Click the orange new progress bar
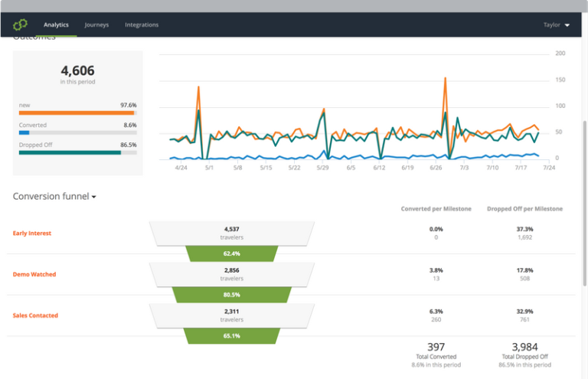Screen dimensions: 588x379 (x=77, y=113)
